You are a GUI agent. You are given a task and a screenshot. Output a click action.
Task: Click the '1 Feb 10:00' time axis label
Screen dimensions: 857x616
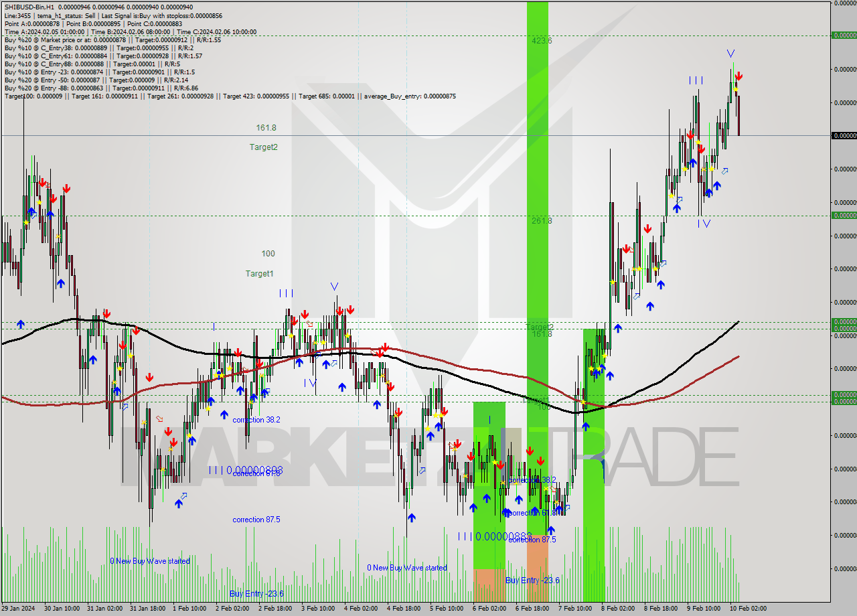189,609
